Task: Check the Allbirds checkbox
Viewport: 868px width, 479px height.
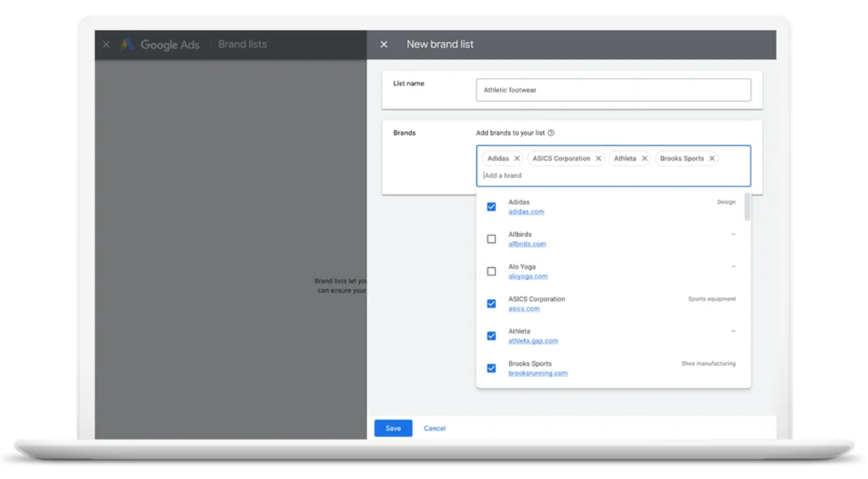Action: point(491,239)
